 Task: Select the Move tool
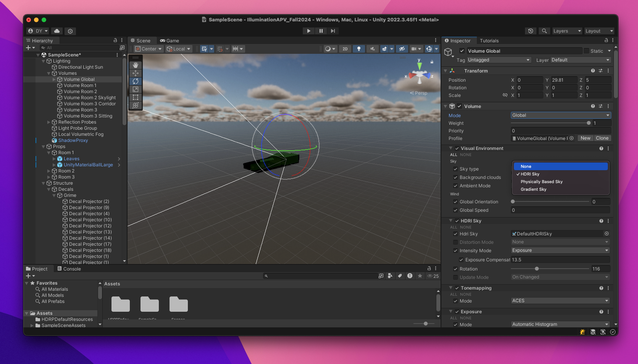point(136,73)
